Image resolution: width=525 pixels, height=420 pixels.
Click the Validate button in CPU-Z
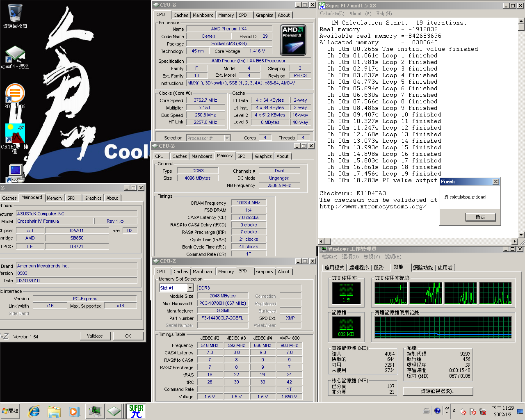pos(95,336)
